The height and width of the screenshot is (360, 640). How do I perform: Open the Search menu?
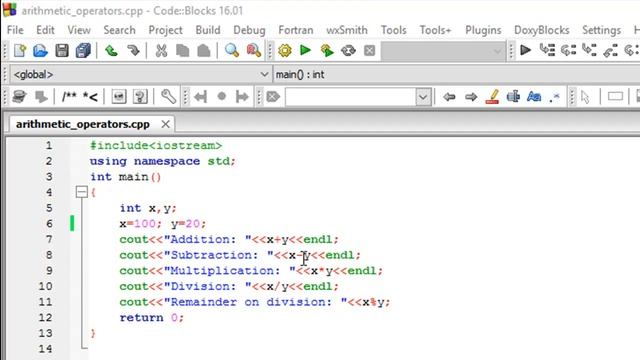coord(119,30)
